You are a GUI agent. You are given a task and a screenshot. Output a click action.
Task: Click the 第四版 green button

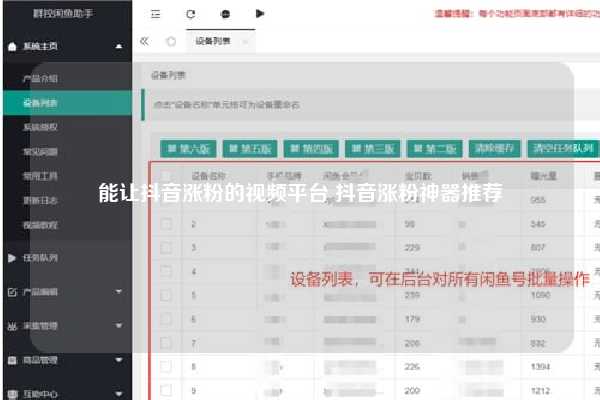click(x=311, y=149)
